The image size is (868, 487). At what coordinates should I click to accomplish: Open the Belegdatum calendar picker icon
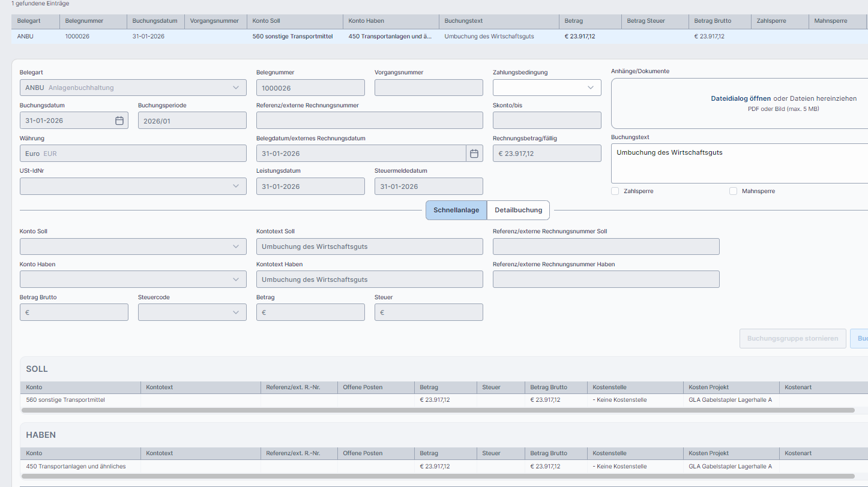coord(474,154)
